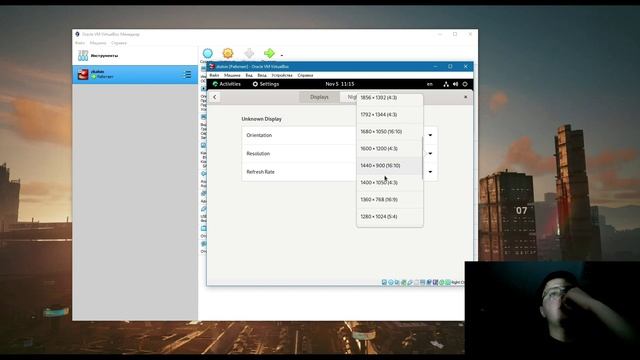The image size is (640, 360).
Task: Click the power icon in GNOME top bar
Action: point(465,84)
